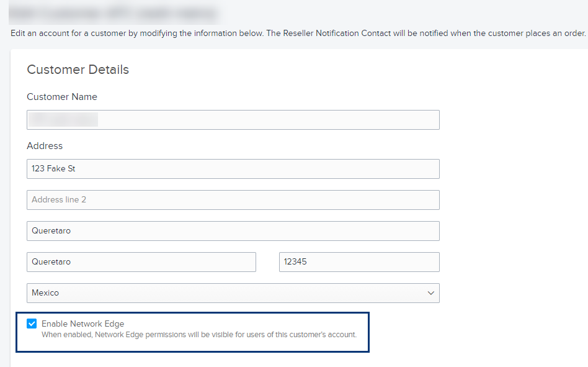Screen dimensions: 588x367
Task: Click the Customer Name field label
Action: (62, 97)
